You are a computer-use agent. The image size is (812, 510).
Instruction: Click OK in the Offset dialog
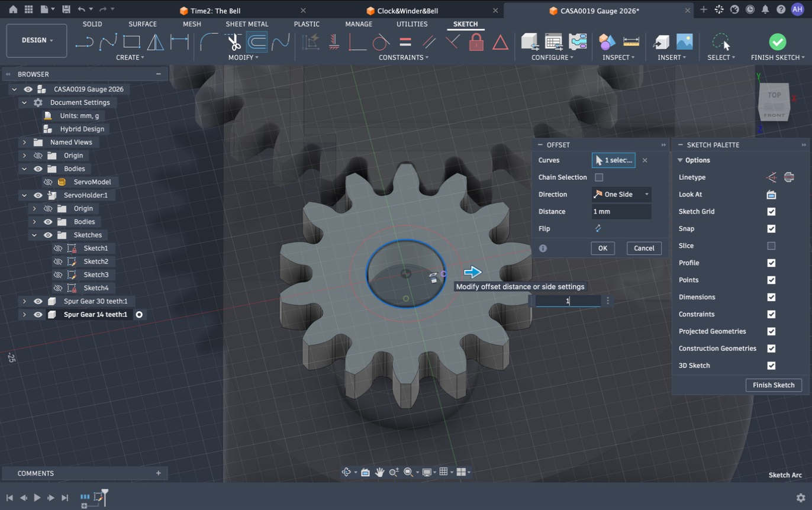tap(602, 248)
